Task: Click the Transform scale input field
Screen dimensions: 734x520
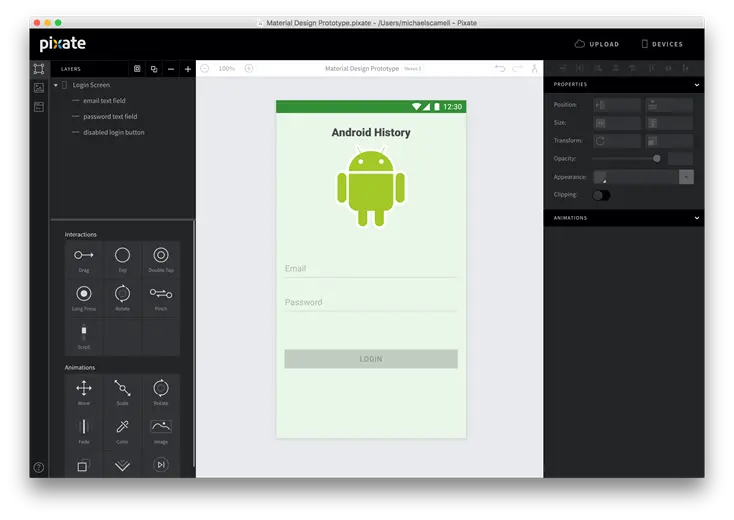Action: 669,141
